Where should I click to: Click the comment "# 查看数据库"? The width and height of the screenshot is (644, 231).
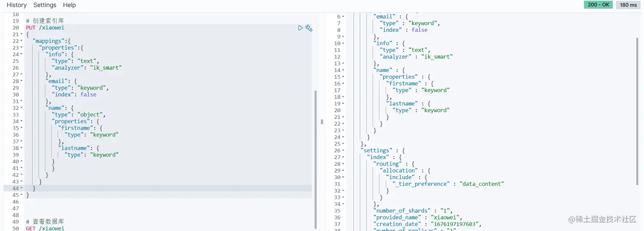(x=45, y=222)
